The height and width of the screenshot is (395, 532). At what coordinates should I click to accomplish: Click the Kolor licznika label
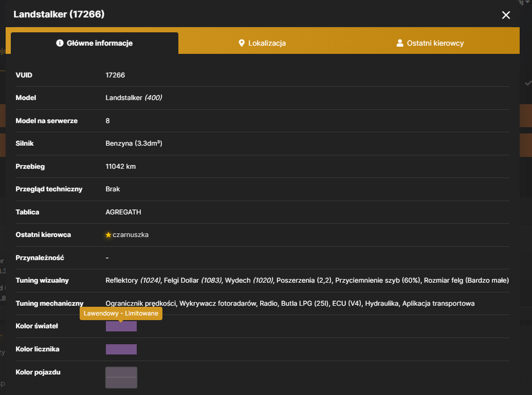(x=37, y=349)
